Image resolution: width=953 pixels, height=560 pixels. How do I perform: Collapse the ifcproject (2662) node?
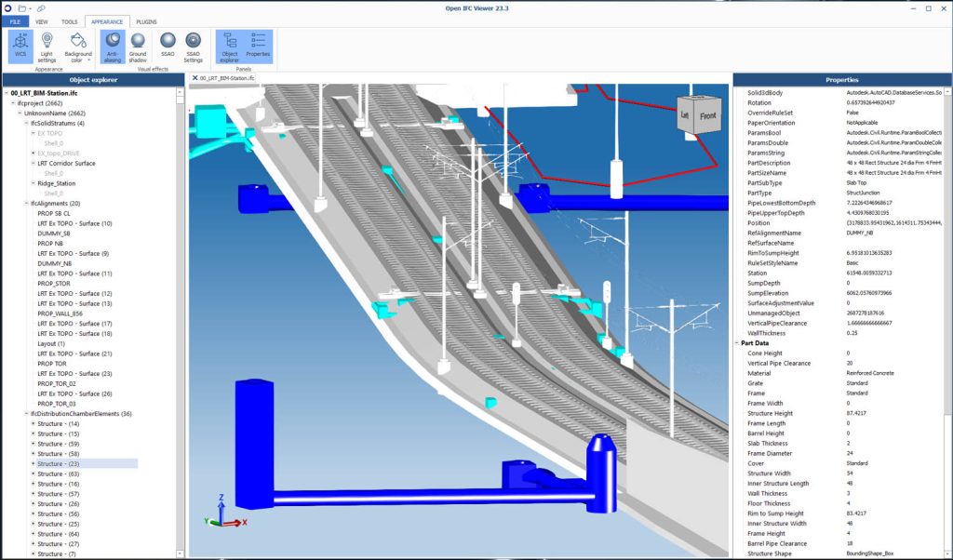click(x=13, y=103)
